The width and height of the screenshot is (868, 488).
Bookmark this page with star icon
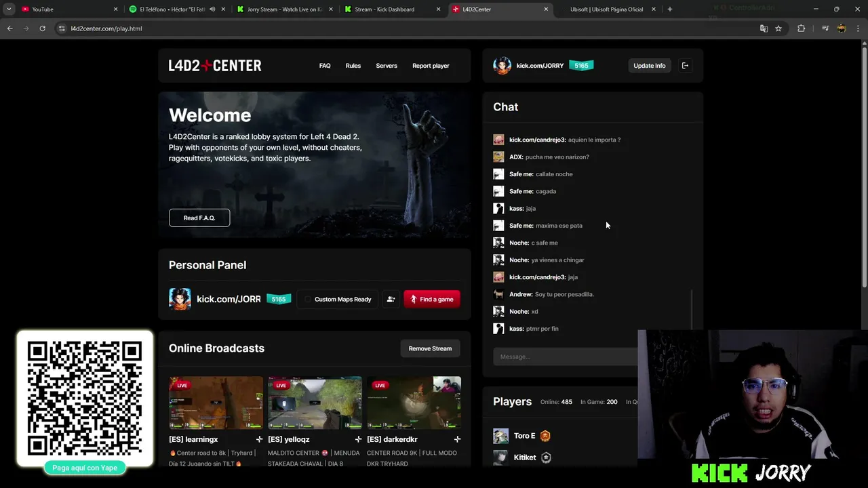tap(778, 28)
